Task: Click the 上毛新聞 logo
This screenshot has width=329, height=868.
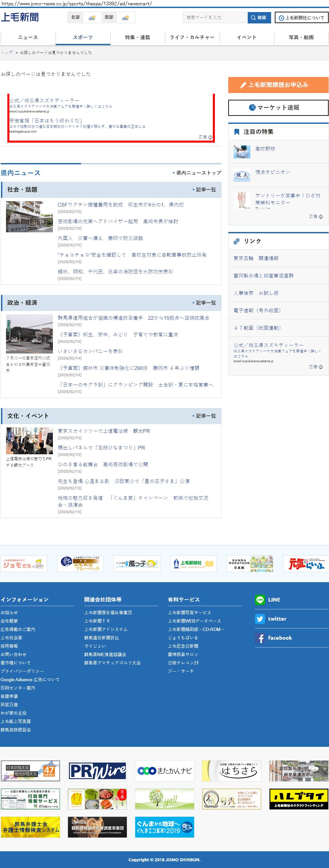Action: pyautogui.click(x=20, y=17)
